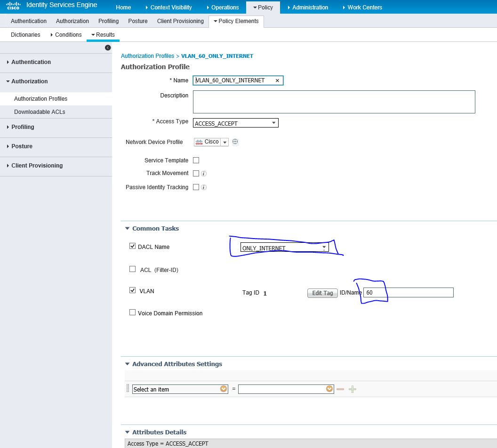Collapse Advanced Attributes Settings section

pos(128,364)
